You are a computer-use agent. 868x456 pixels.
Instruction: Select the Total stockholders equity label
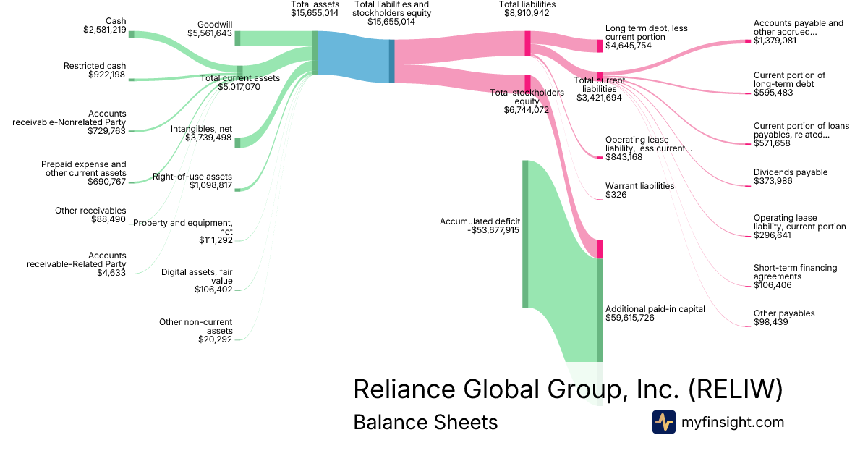527,101
